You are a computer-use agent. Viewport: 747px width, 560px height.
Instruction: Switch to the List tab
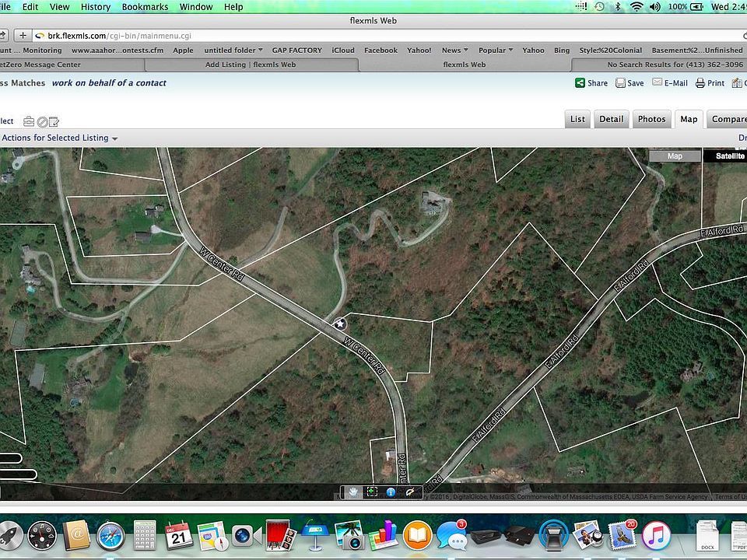pyautogui.click(x=577, y=119)
